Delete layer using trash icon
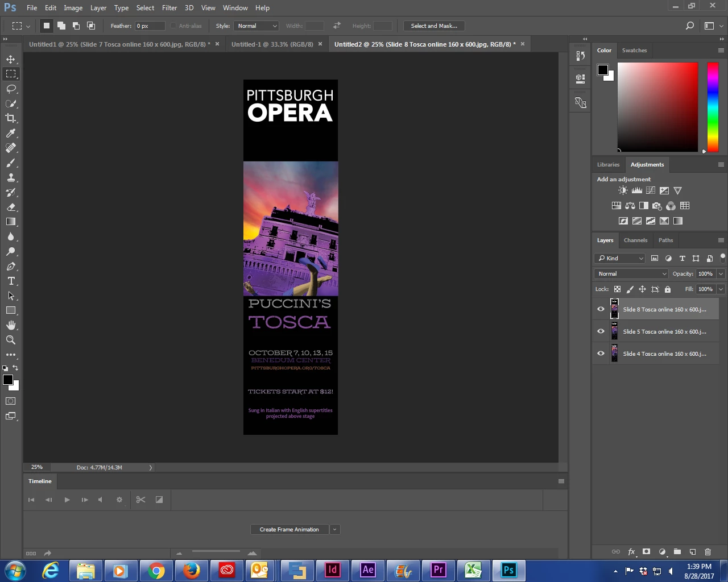 tap(708, 551)
